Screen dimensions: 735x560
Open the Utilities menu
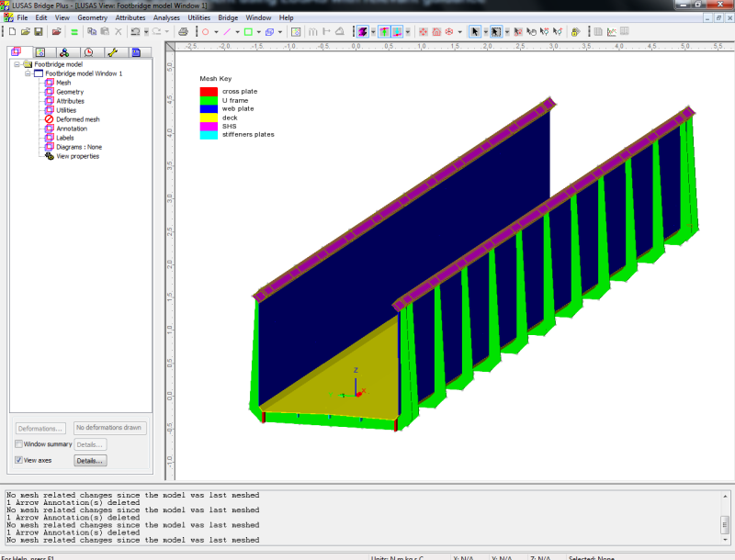coord(198,17)
